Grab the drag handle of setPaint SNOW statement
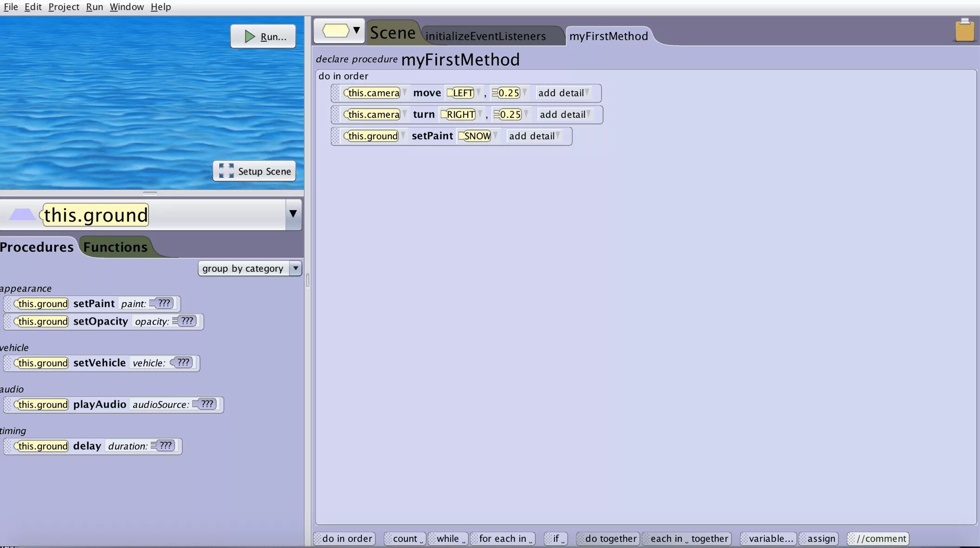Viewport: 980px width, 548px height. 335,136
